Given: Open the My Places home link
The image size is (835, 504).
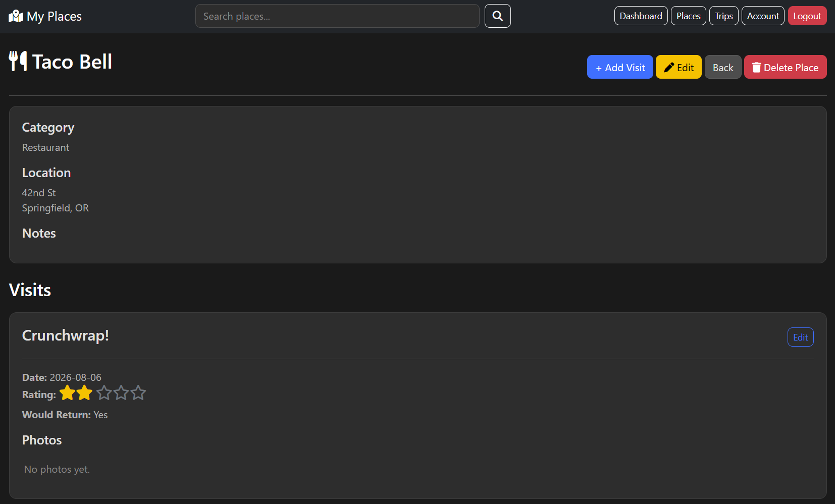Looking at the screenshot, I should (x=45, y=16).
